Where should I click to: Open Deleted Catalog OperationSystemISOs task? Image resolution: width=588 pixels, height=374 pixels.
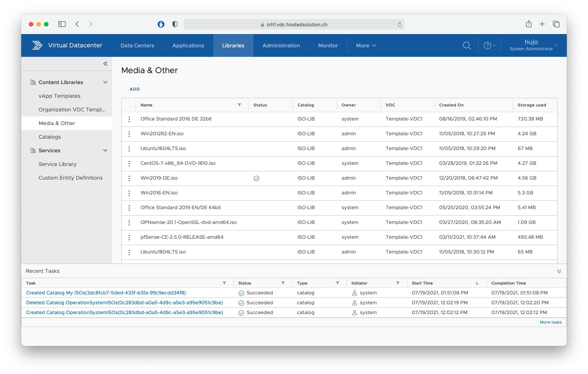point(124,303)
